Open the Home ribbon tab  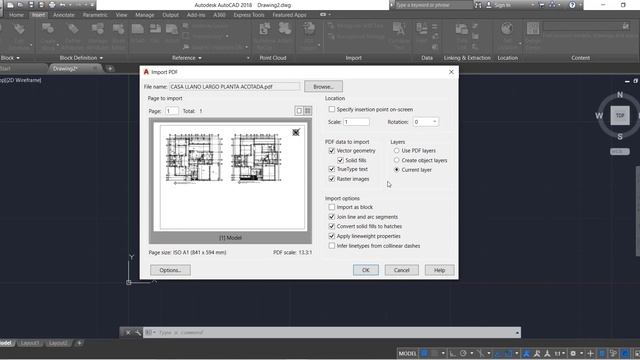[x=16, y=15]
